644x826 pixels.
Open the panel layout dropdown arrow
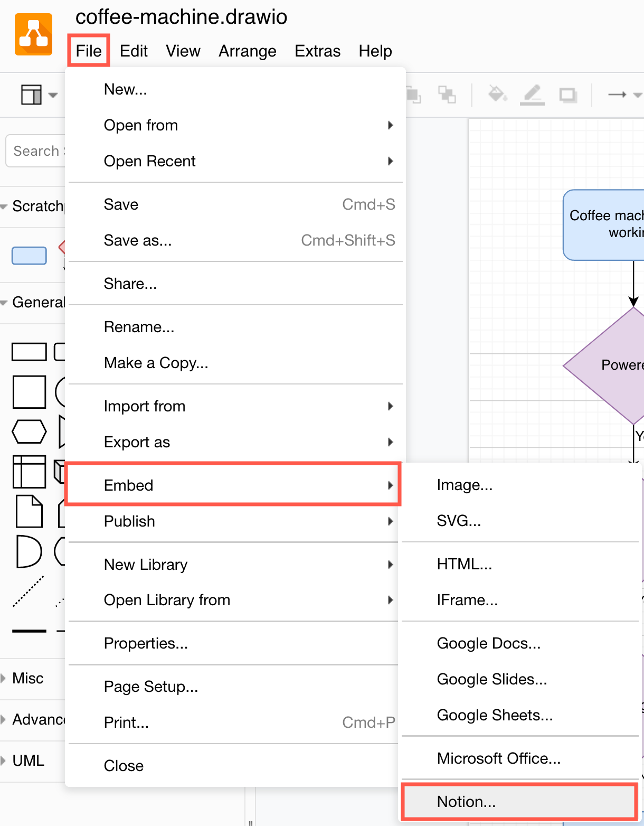tap(53, 95)
